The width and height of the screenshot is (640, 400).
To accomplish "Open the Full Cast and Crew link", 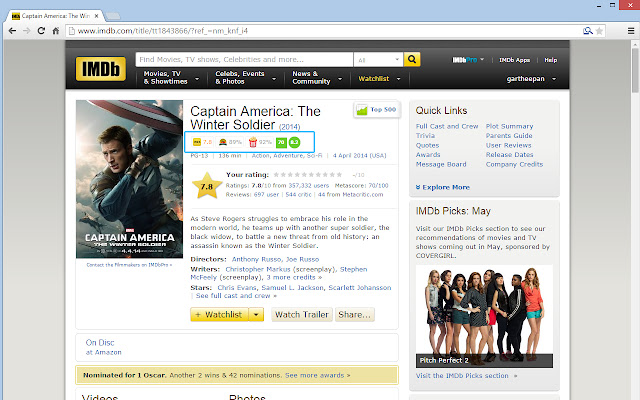I will (447, 127).
